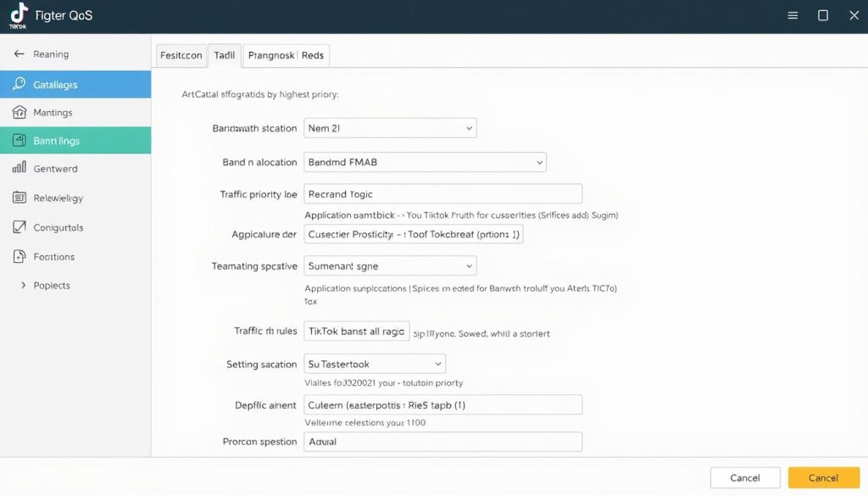Select Reaning in the sidebar
Viewport: 868px width, 496px height.
click(75, 53)
